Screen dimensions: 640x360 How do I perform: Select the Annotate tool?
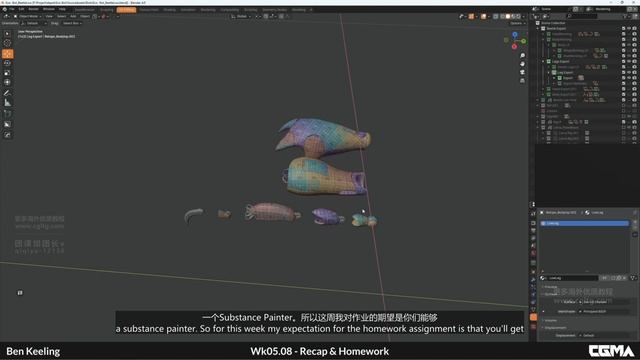[7, 93]
